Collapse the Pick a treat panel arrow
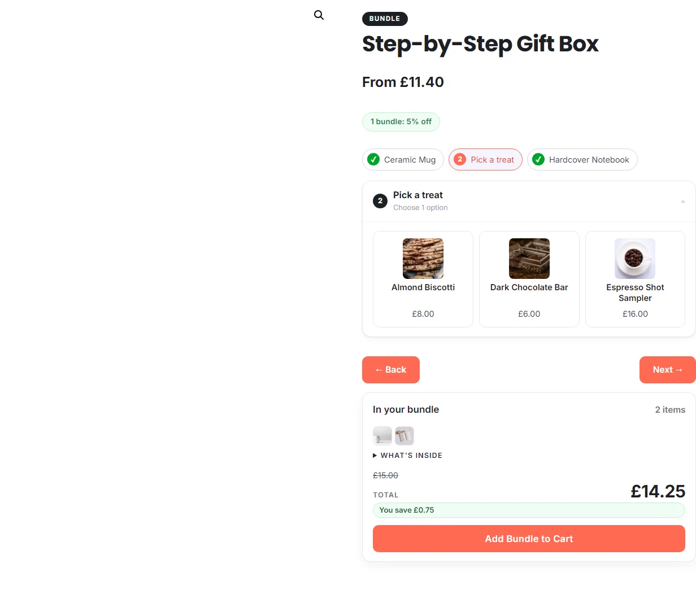Viewport: 696px width, 616px height. 682,201
